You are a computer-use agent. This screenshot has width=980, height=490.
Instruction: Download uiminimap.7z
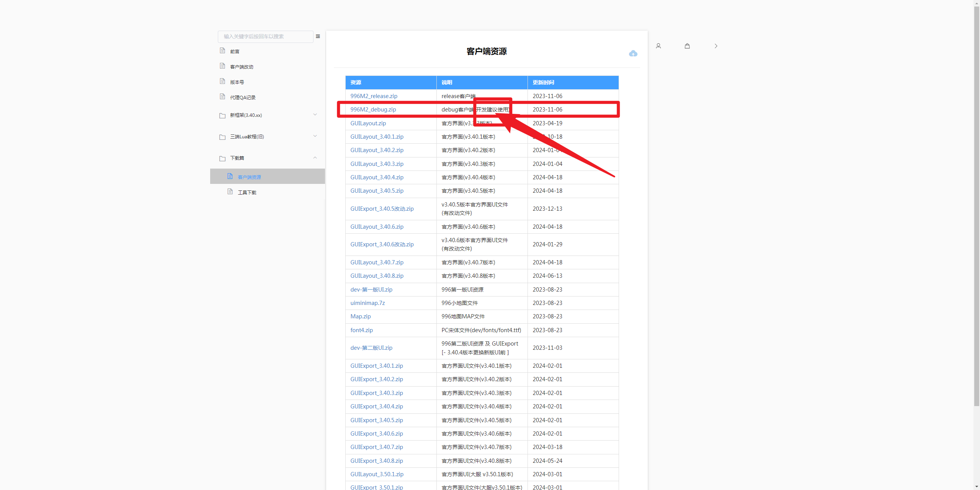point(367,303)
